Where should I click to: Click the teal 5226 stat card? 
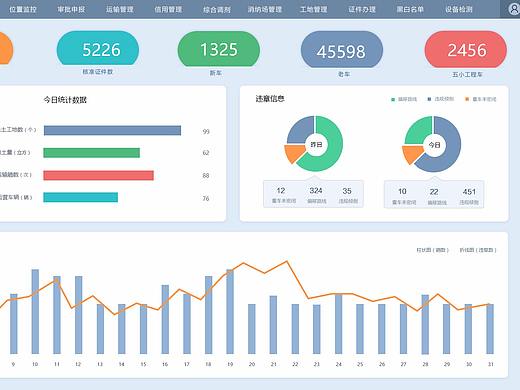point(98,48)
